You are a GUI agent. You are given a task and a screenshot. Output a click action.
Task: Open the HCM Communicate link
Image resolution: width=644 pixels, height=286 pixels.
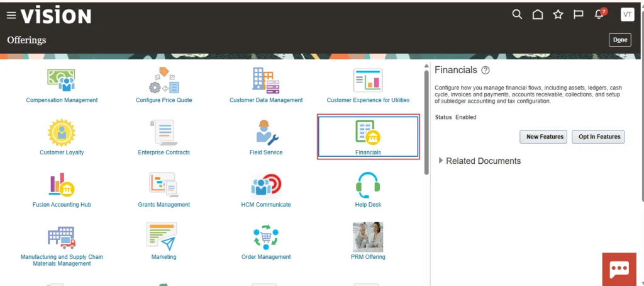(x=266, y=205)
